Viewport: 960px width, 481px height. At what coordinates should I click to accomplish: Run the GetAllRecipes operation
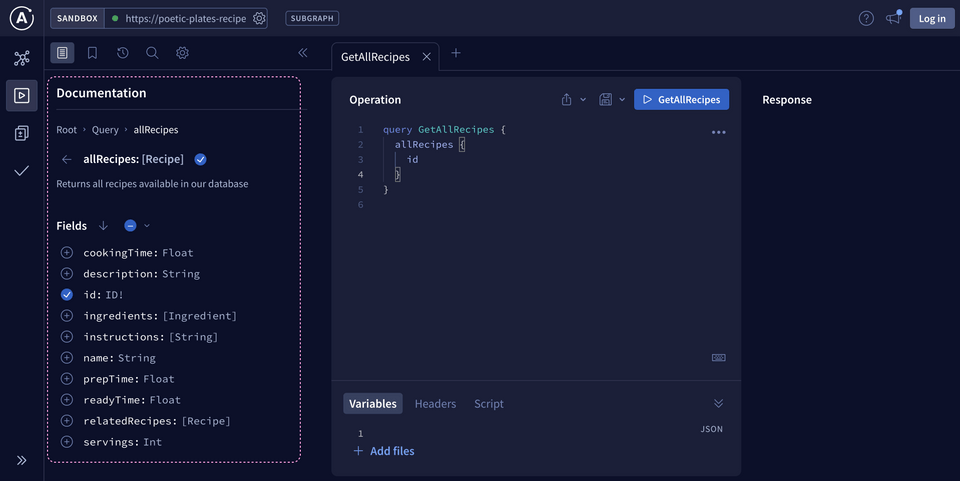coord(681,99)
